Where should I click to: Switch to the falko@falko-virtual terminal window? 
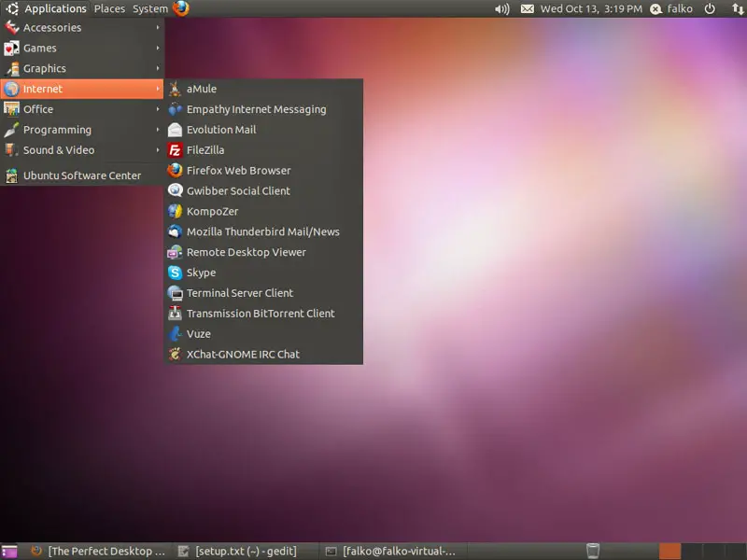[x=390, y=551]
